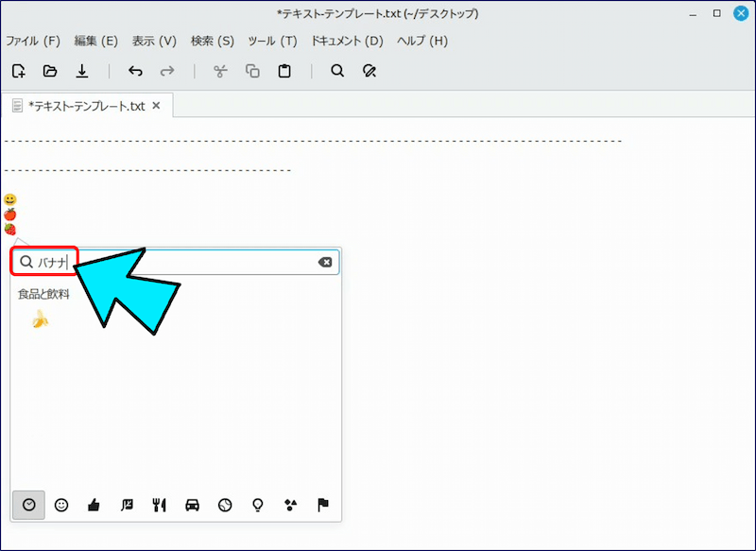Click the find and replace toolbar icon

(369, 71)
